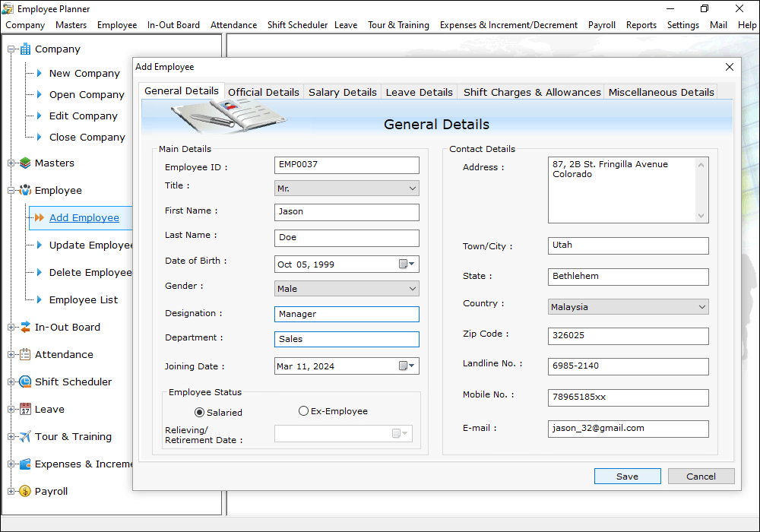Screen dimensions: 760x532
Task: Click the Attendance calendar icon
Action: click(25, 355)
